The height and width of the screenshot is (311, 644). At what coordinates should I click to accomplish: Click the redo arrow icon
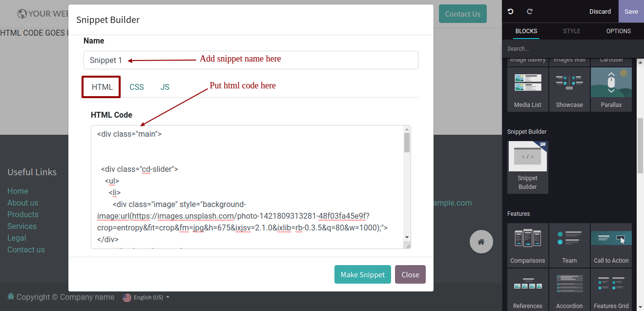click(x=529, y=11)
